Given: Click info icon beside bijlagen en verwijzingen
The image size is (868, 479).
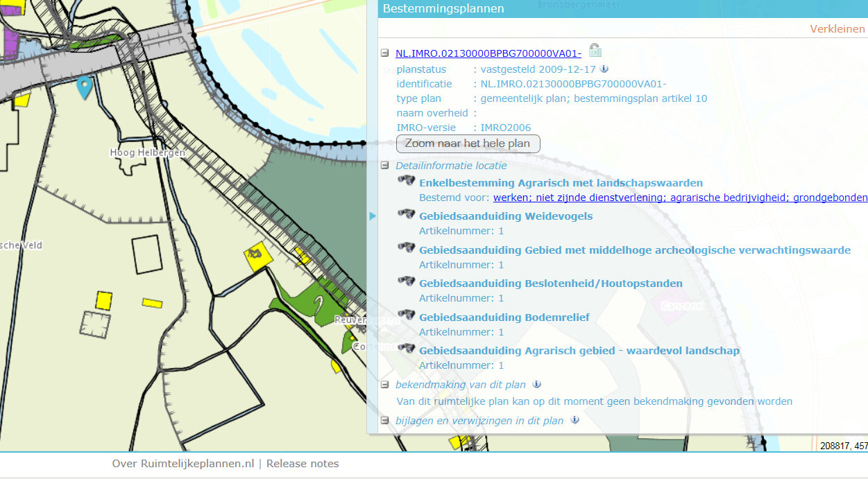Looking at the screenshot, I should [575, 419].
